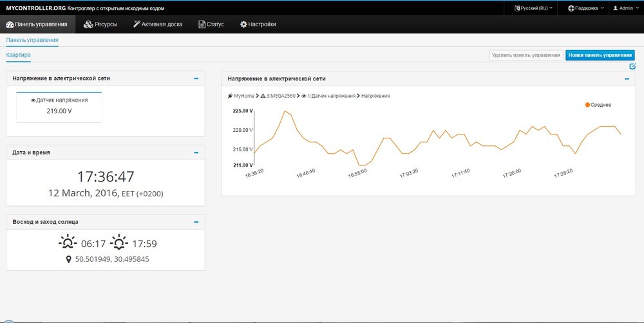
Task: Toggle the Среднее legend series marker
Action: point(587,104)
